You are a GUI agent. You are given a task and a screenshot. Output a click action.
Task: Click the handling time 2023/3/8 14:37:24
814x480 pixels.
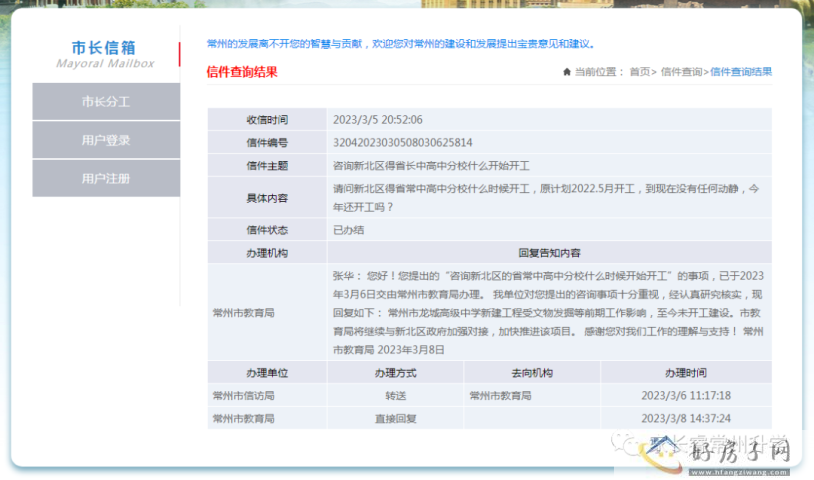(686, 419)
